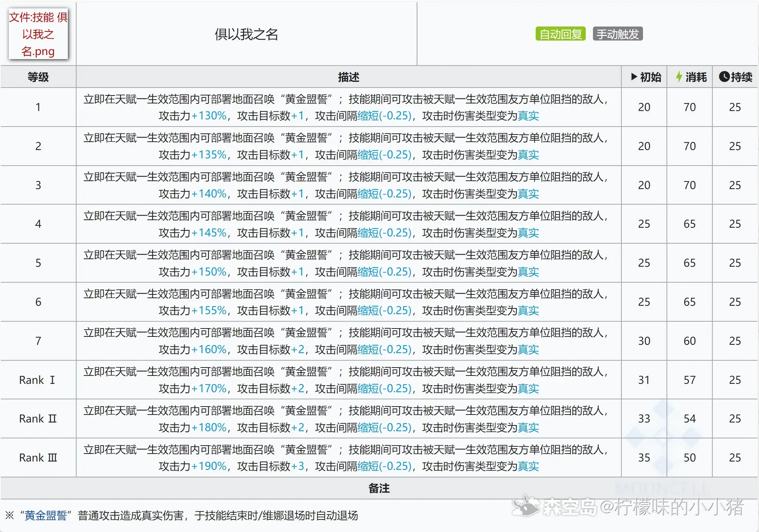
Task: Click the 备注 section header
Action: [x=379, y=488]
